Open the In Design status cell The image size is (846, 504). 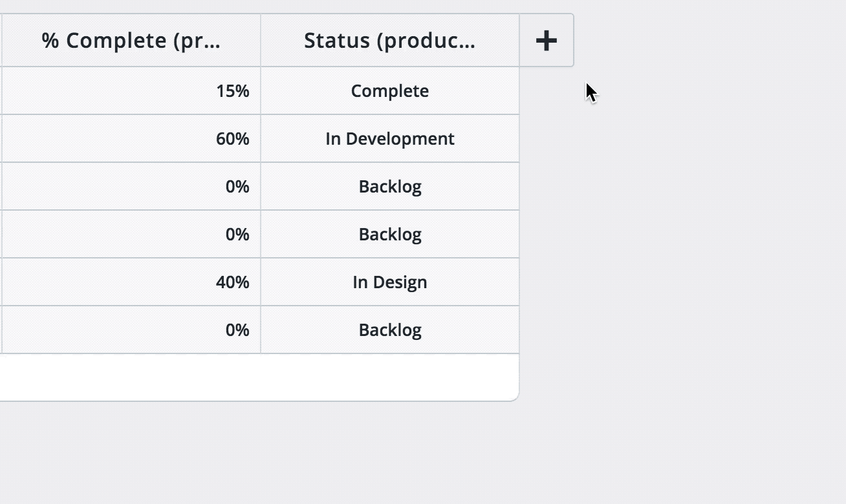(x=389, y=282)
